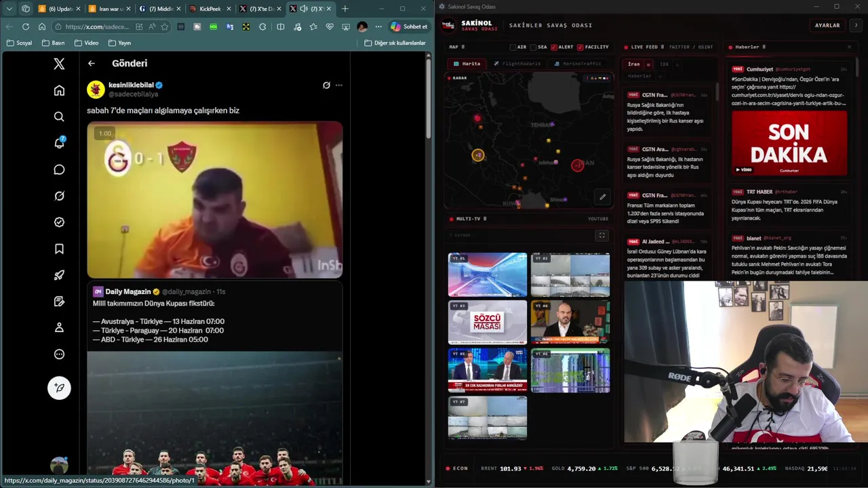The height and width of the screenshot is (488, 868).
Task: Open browser extensions puzzle icon
Action: pyautogui.click(x=263, y=26)
